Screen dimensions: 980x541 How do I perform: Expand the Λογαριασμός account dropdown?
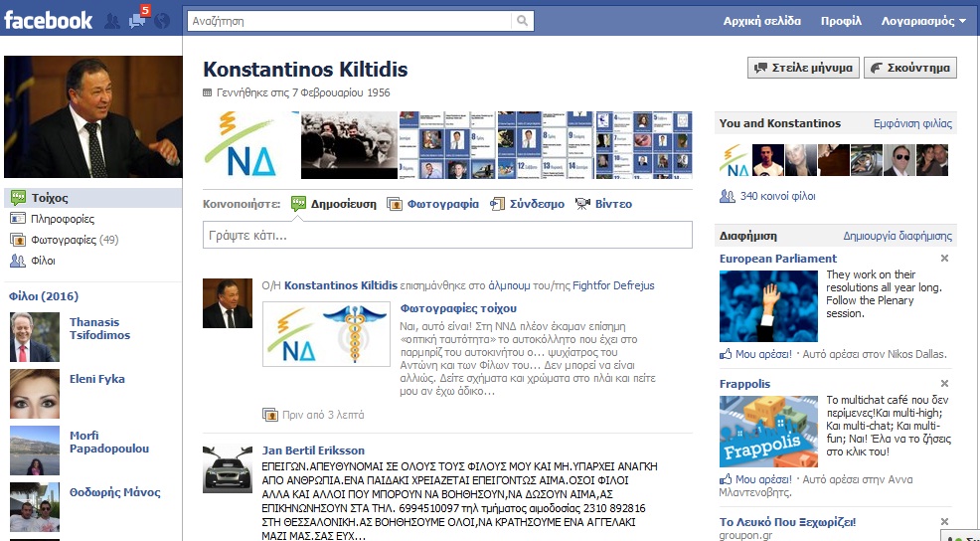[923, 21]
